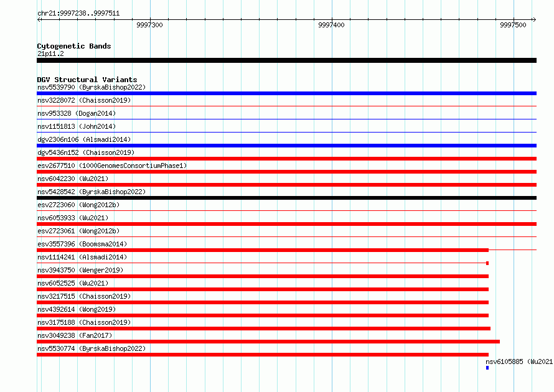Open nsv5530774 (ByrskaBishop2022) label
Screen dimensions: 554x392
tap(92, 348)
